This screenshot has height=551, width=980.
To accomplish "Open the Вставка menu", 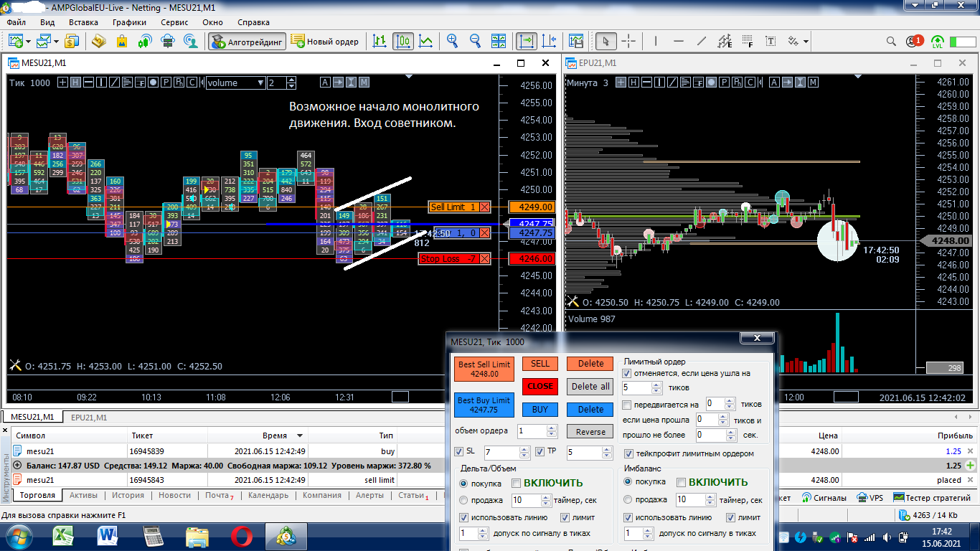I will tap(83, 22).
